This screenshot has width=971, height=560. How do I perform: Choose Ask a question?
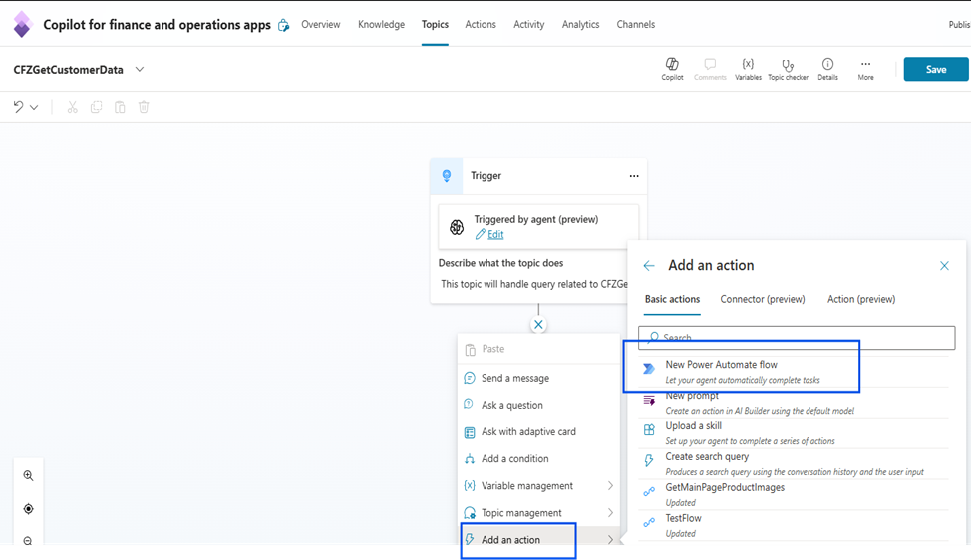click(538, 405)
